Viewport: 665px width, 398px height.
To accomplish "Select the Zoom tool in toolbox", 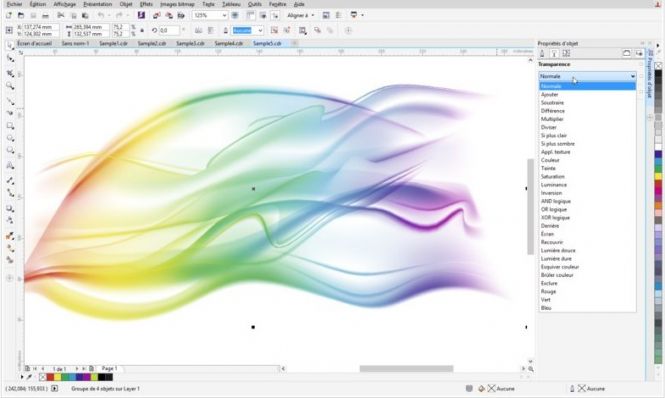I will pyautogui.click(x=10, y=86).
